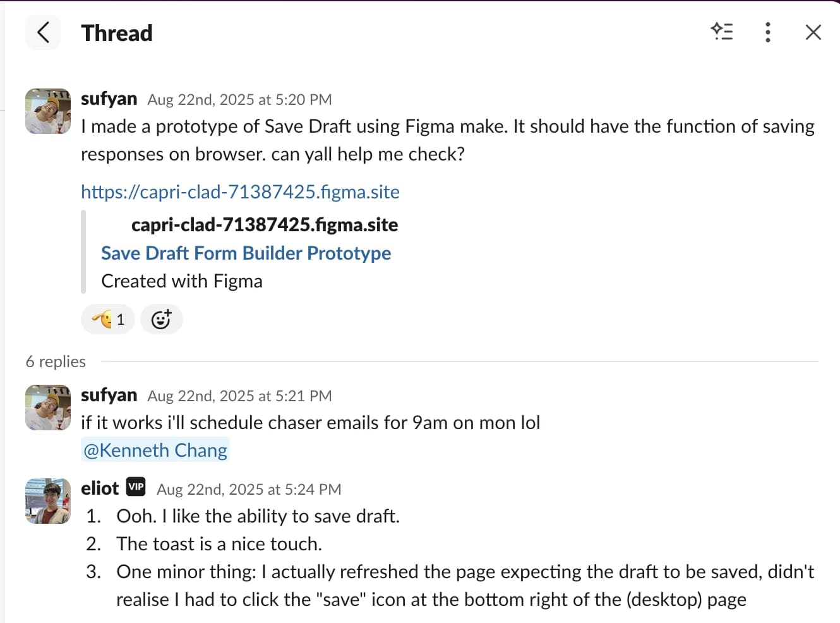Click the back arrow to leave the thread
The height and width of the screenshot is (623, 840).
pyautogui.click(x=42, y=32)
